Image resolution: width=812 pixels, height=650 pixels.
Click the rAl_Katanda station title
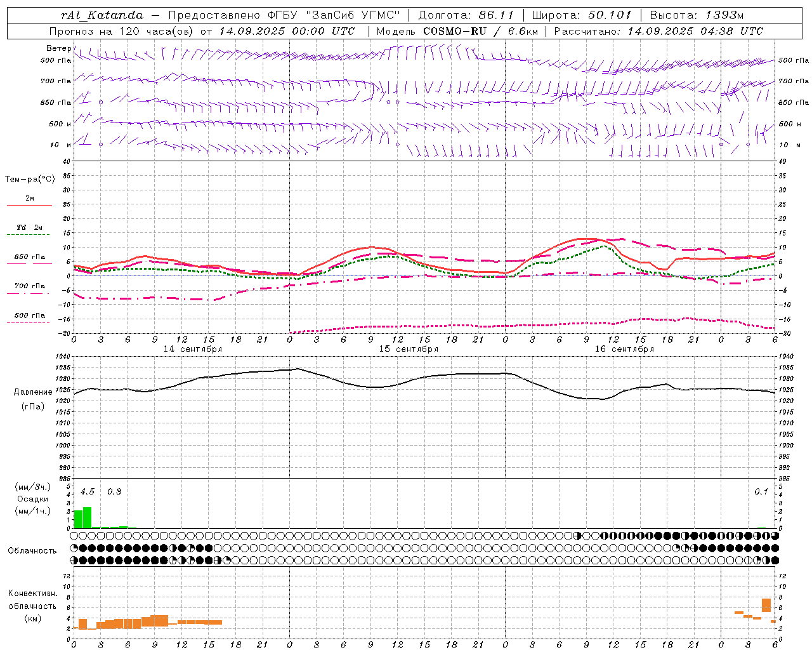[102, 15]
